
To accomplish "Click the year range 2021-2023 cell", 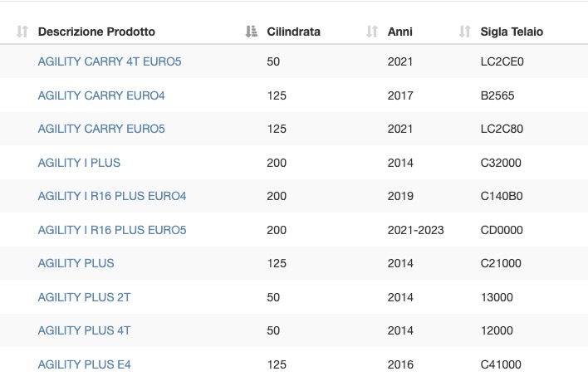I will click(x=416, y=230).
